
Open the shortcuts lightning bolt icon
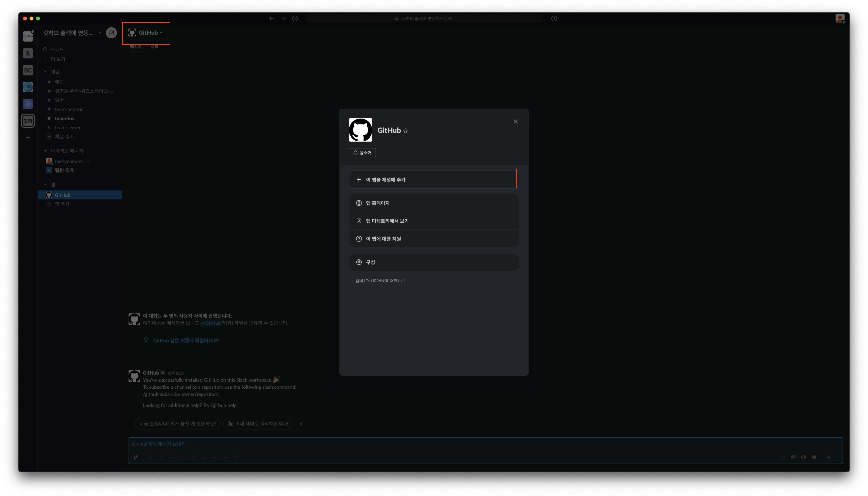(136, 457)
